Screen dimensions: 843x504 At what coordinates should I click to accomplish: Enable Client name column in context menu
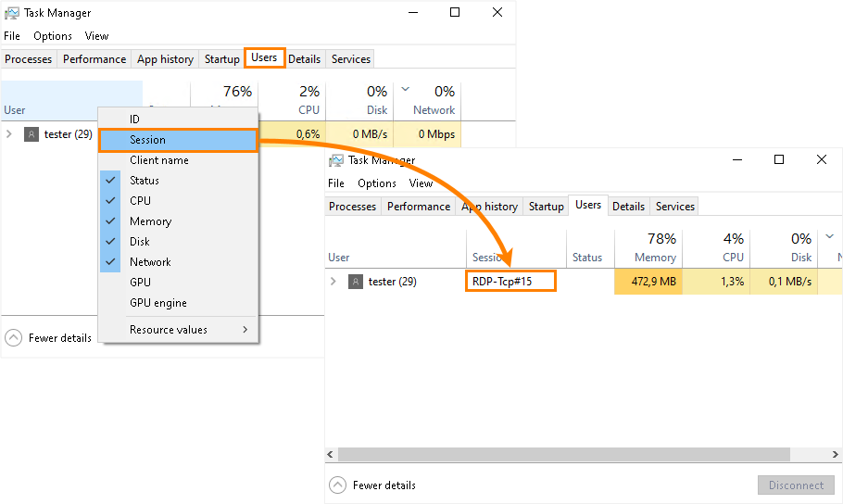click(179, 160)
